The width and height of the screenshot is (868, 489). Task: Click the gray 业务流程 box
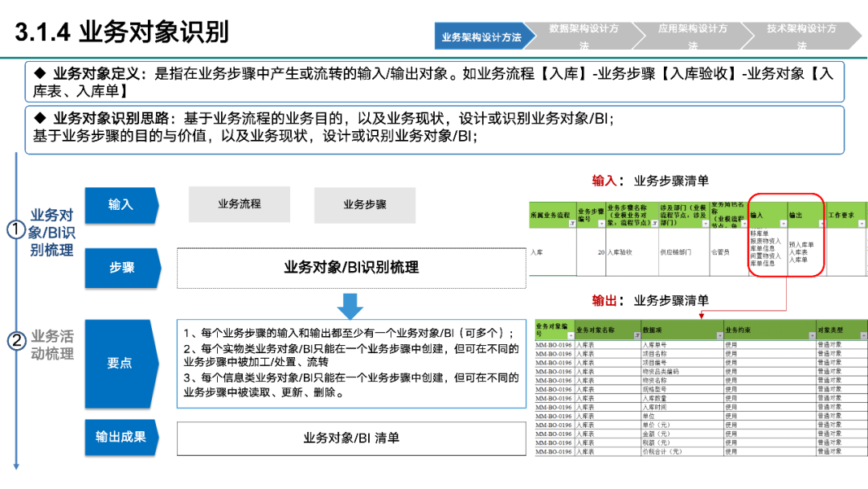[240, 204]
